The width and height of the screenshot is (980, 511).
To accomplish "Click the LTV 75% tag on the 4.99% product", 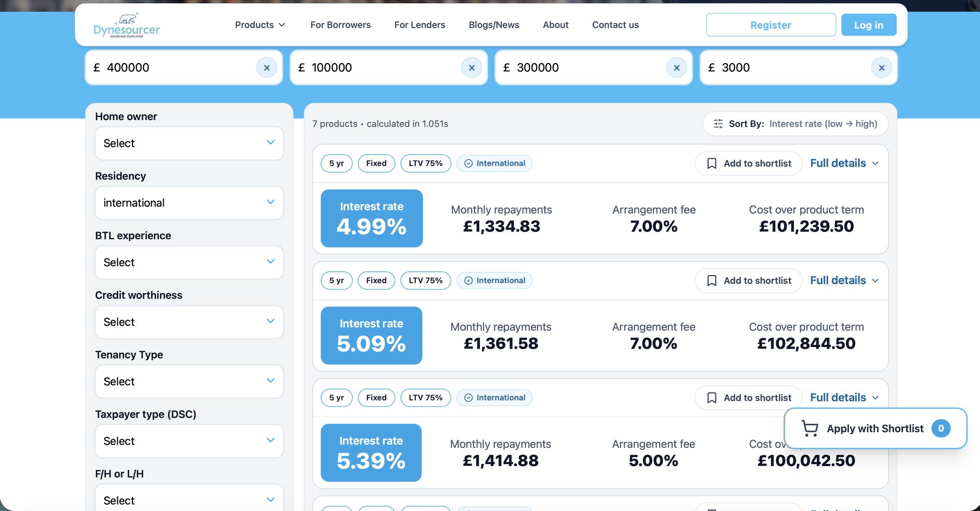I will [x=425, y=164].
